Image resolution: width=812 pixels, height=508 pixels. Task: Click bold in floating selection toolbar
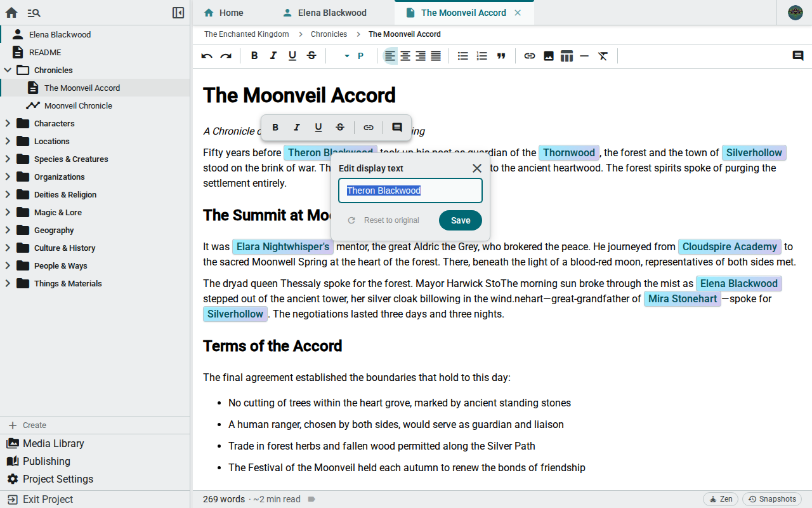[275, 128]
